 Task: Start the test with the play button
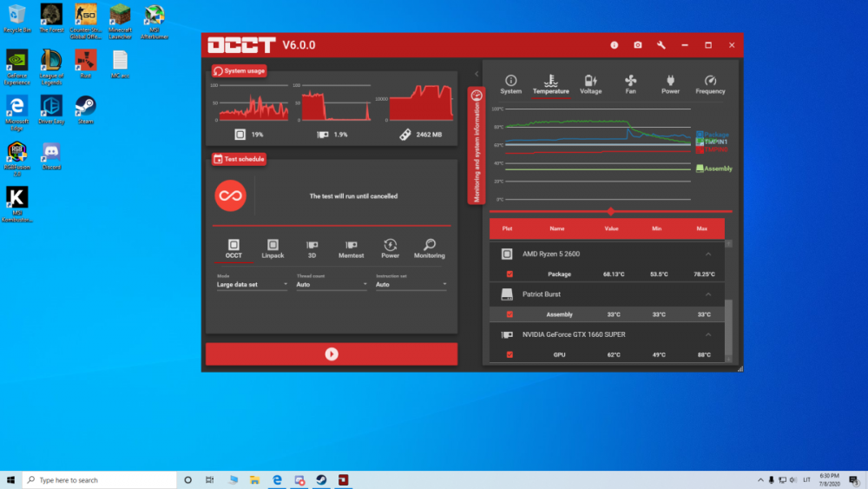coord(332,354)
